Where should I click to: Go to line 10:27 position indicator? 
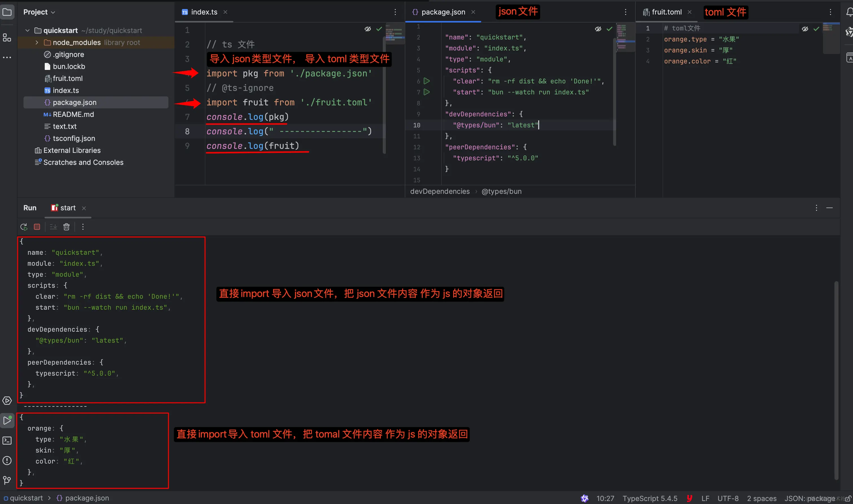tap(605, 498)
